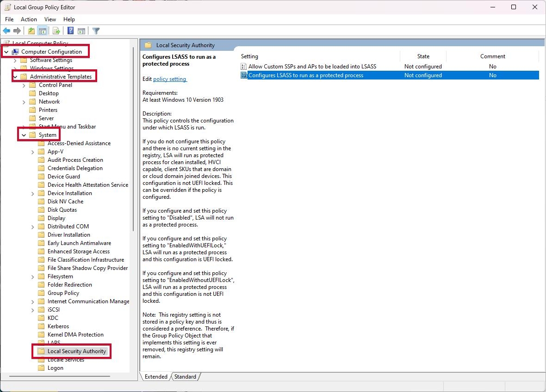Toggle the Show/Hide Console Tree icon
This screenshot has width=546, height=392.
coord(42,31)
